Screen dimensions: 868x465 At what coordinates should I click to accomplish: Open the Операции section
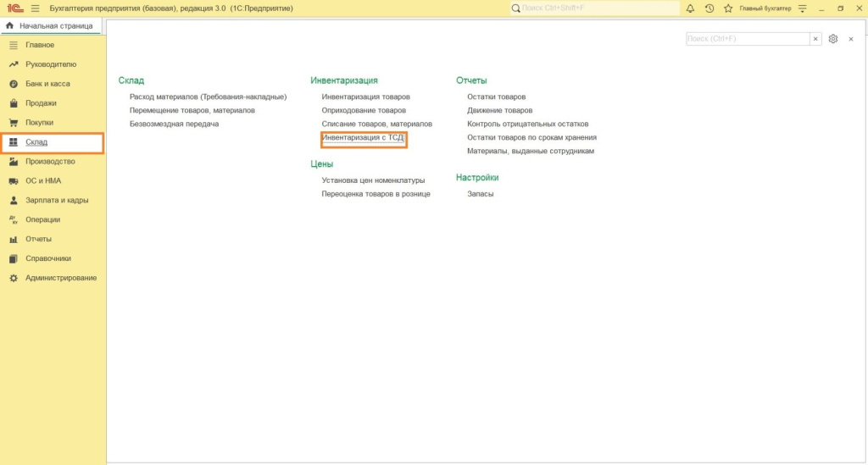pos(53,219)
